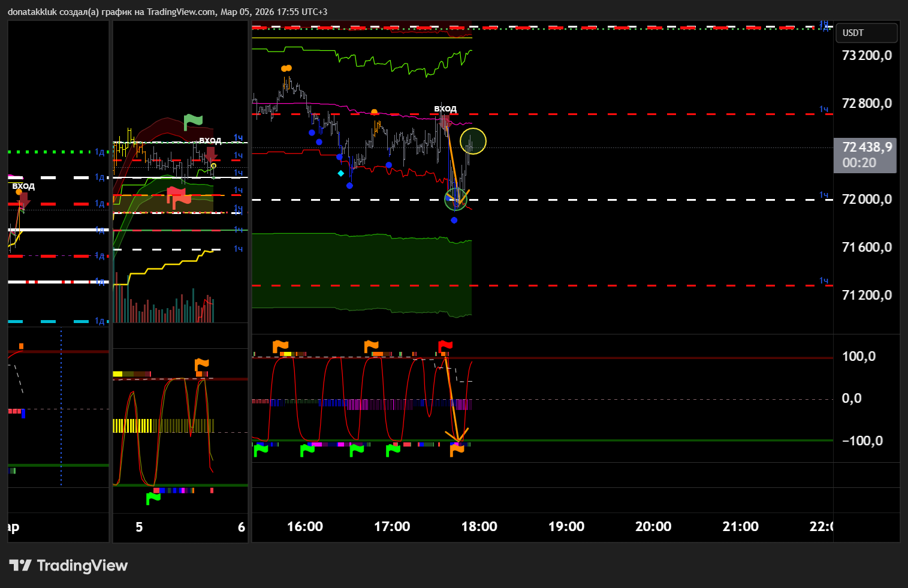Click the cyan diamond marker on the price chart
The image size is (908, 588).
[x=340, y=173]
